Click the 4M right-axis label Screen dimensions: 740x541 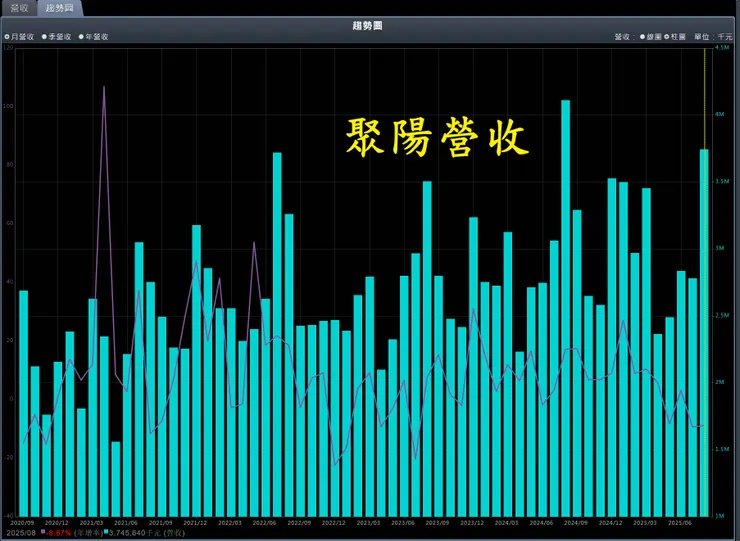pos(720,115)
